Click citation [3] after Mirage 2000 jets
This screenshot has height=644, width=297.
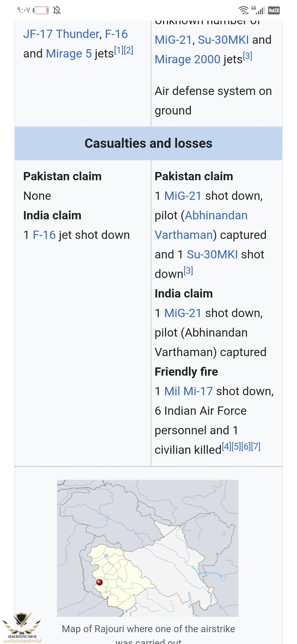point(248,56)
